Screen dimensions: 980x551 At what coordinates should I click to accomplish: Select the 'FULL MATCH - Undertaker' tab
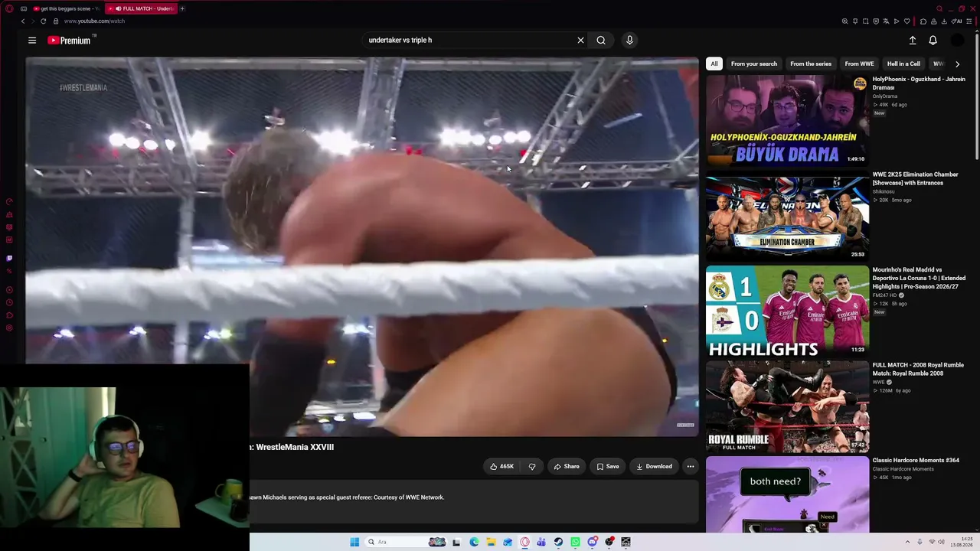click(x=142, y=8)
